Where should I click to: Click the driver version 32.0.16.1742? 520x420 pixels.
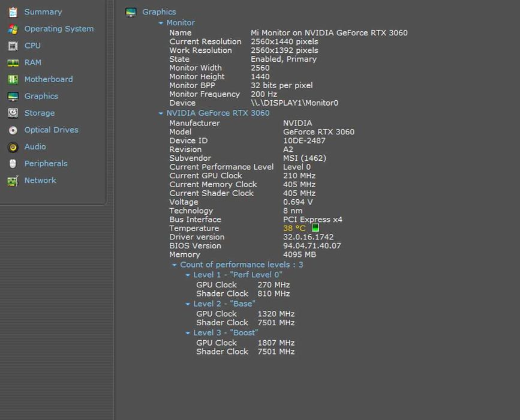point(308,237)
